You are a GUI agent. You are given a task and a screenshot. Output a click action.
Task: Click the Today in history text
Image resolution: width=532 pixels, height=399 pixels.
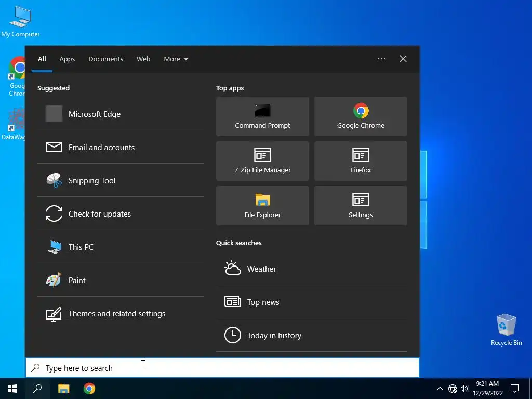click(274, 335)
